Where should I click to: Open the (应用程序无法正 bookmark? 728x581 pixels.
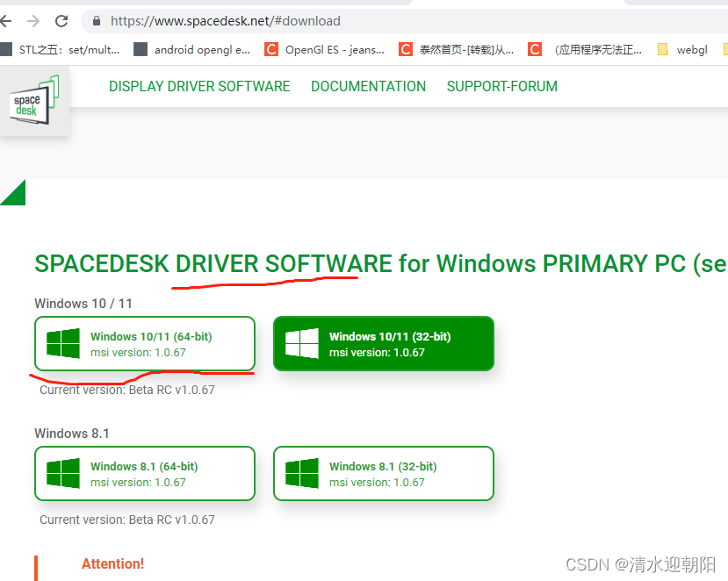[x=585, y=50]
